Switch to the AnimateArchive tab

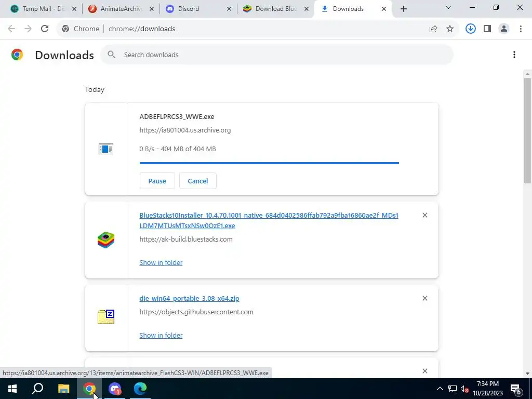[x=121, y=9]
